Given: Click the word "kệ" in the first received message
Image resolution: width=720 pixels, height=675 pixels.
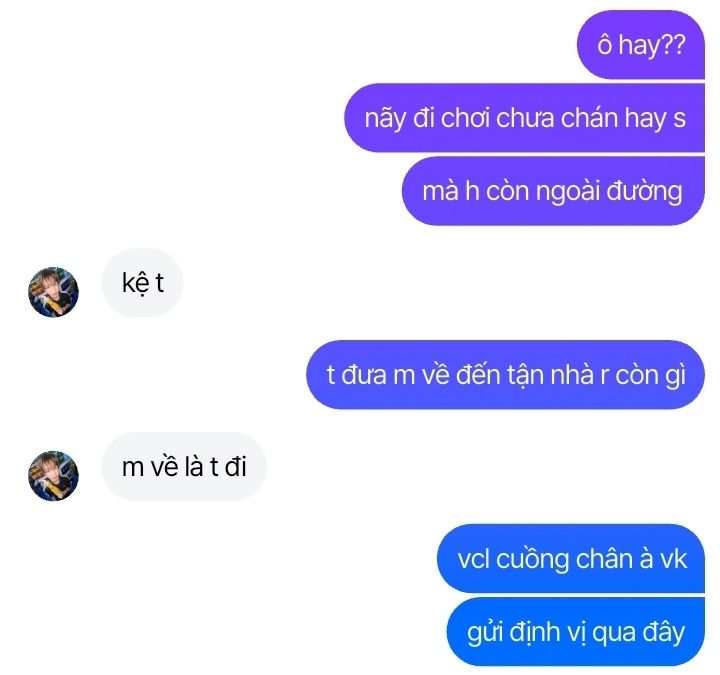Looking at the screenshot, I should click(135, 284).
